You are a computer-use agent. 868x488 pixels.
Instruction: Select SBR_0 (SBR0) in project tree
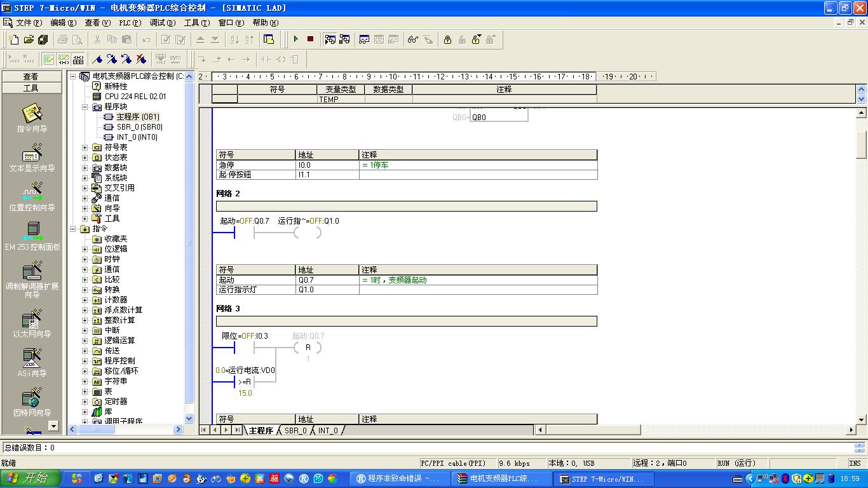(139, 127)
